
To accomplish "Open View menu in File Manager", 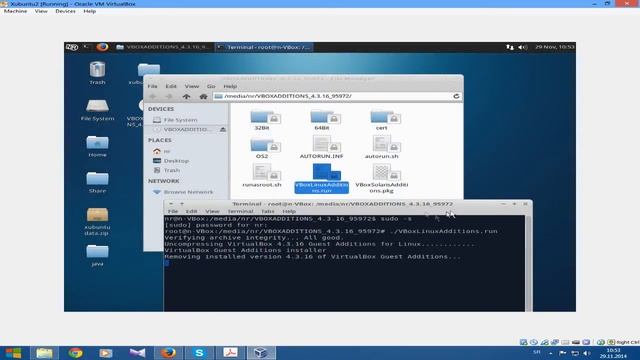I will (191, 86).
